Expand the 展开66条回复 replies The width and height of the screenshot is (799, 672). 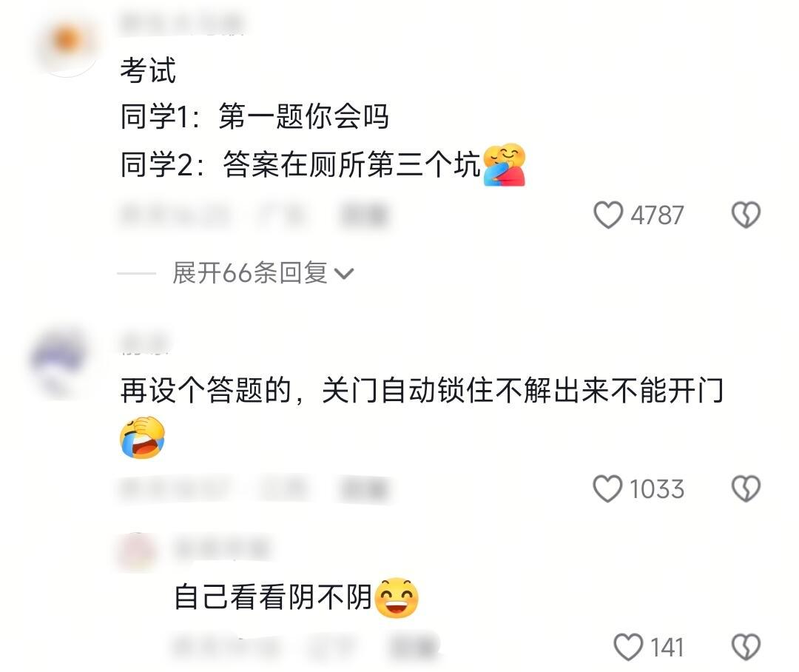point(263,273)
